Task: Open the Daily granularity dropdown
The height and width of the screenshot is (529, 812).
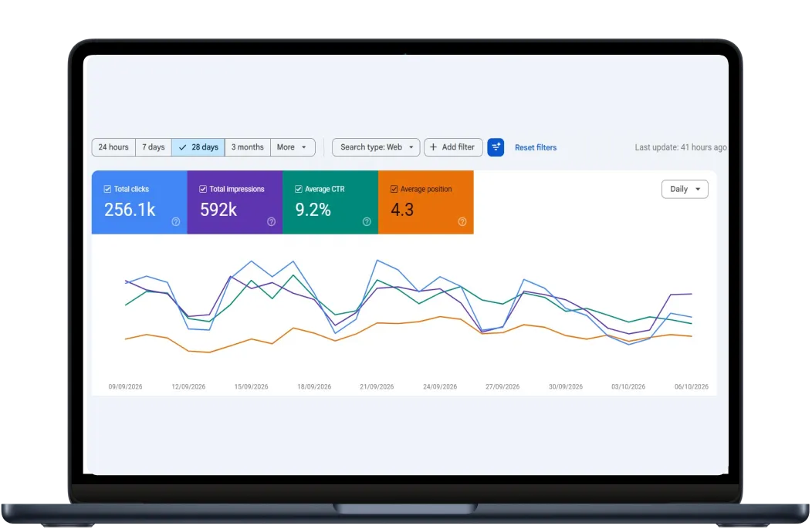Action: [685, 189]
